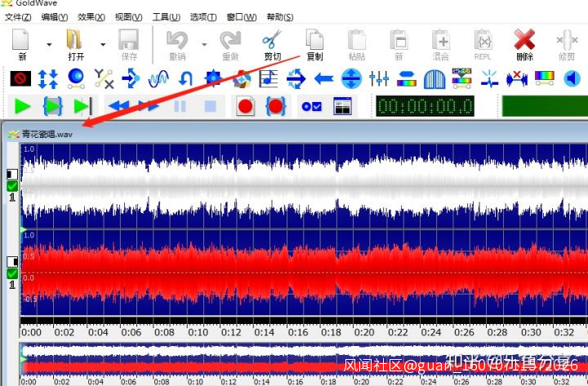Copy selection with 复制 button
Screen dimensions: 588x386
[x=314, y=45]
